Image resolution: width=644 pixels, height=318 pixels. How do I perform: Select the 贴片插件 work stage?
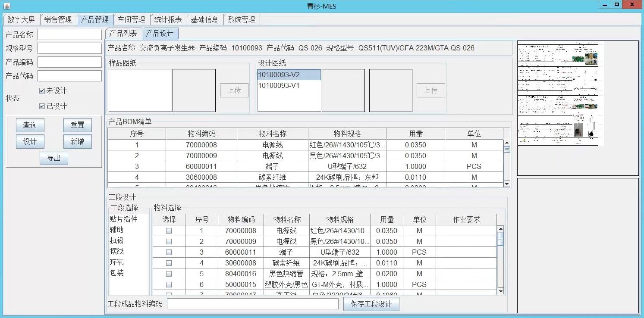click(x=123, y=219)
